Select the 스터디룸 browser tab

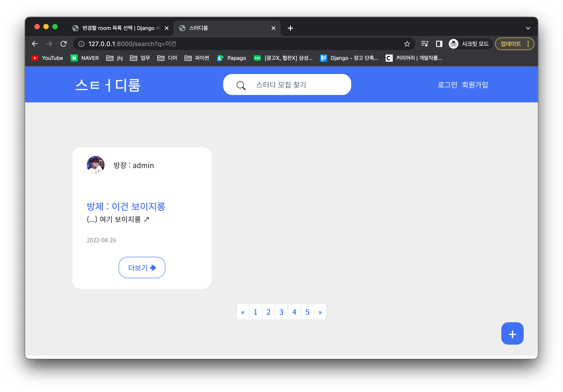pyautogui.click(x=227, y=28)
